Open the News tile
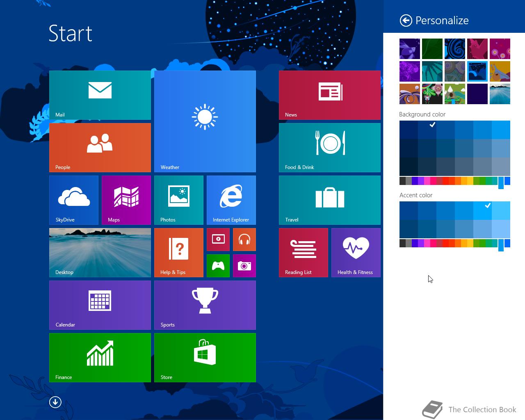This screenshot has height=420, width=525. [330, 95]
